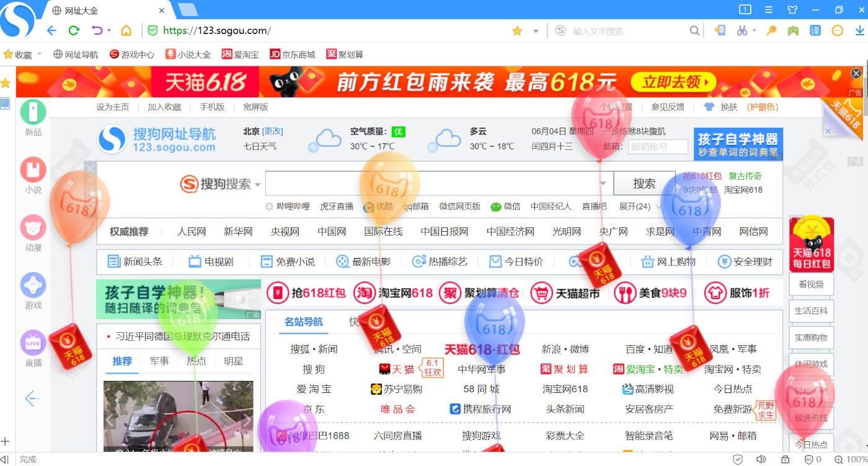
Task: Go to the browser home page icon
Action: (x=126, y=30)
